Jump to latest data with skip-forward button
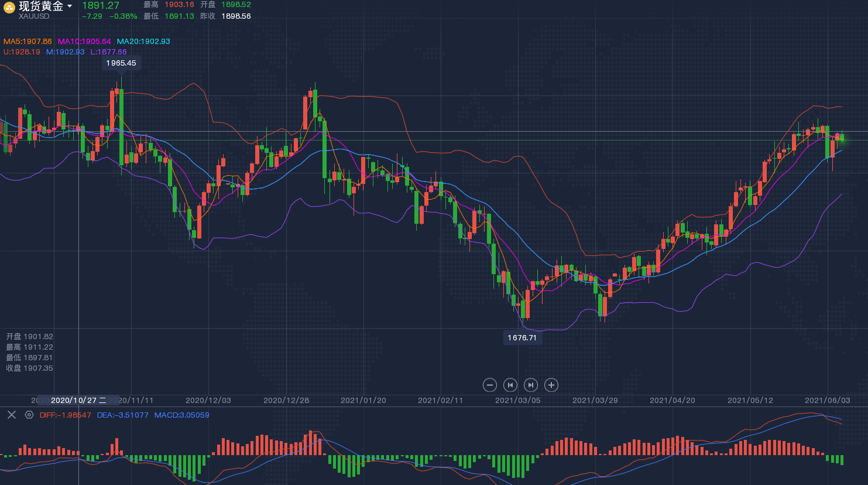Viewport: 868px width, 485px height. [530, 385]
